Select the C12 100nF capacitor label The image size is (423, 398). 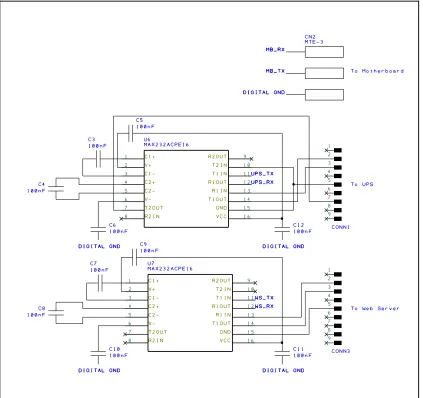pos(302,228)
